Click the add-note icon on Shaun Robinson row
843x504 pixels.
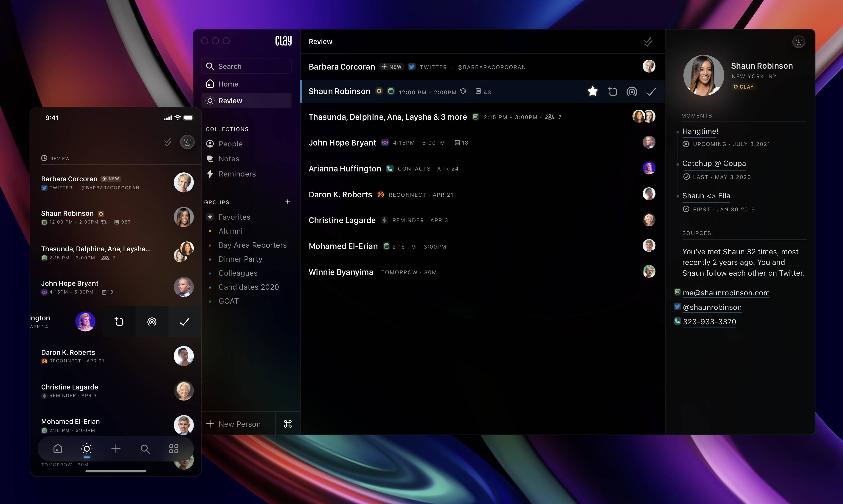click(612, 92)
